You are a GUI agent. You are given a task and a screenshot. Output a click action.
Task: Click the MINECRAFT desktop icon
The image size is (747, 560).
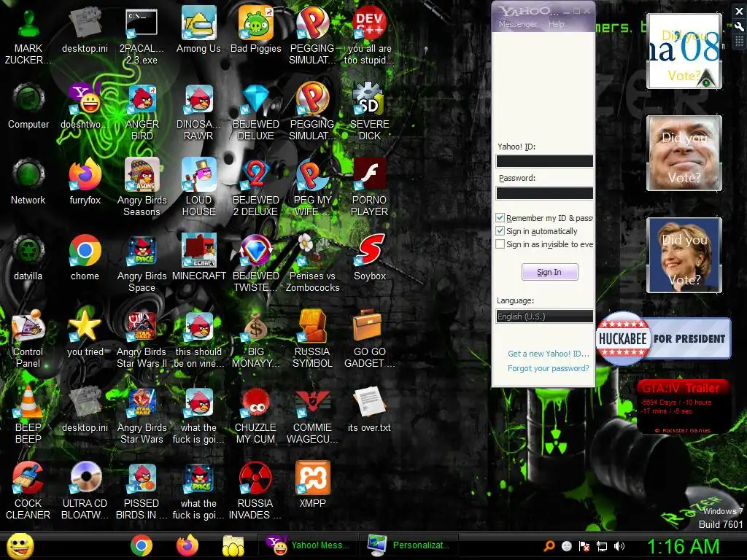pos(198,257)
